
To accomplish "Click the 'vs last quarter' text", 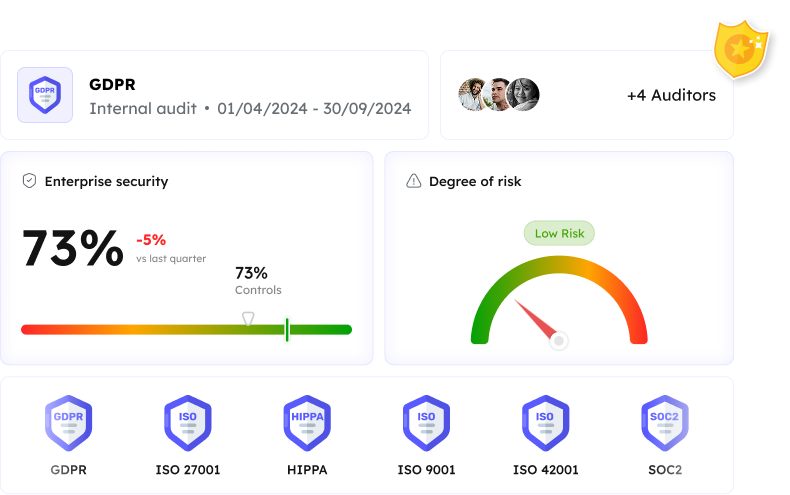I will pos(171,259).
